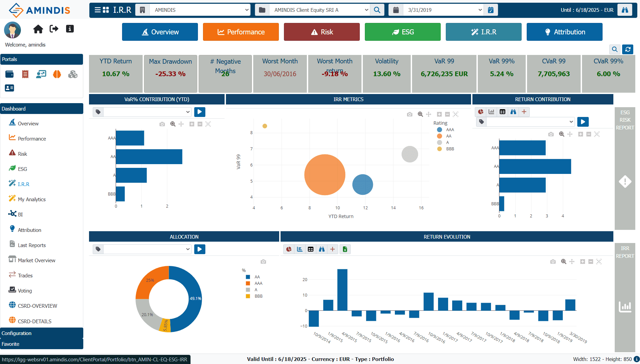Screen dimensions: 640x364
Task: Open Market Overview in the sidebar
Action: pyautogui.click(x=36, y=260)
